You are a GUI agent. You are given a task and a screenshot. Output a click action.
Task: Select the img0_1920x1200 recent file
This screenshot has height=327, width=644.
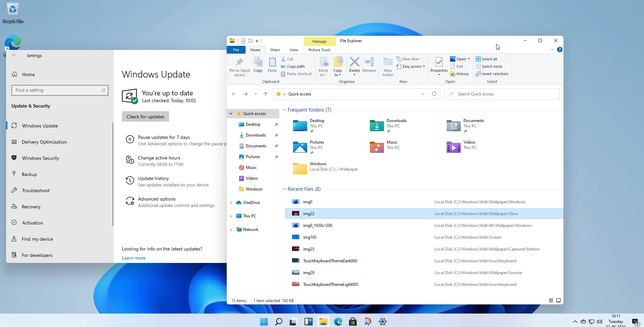coord(424,226)
